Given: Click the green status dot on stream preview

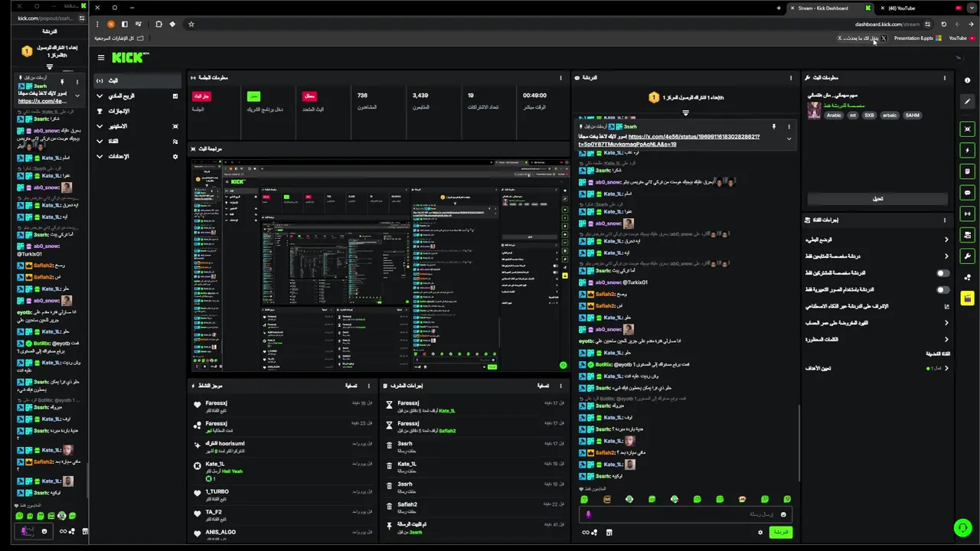Looking at the screenshot, I should 563,365.
